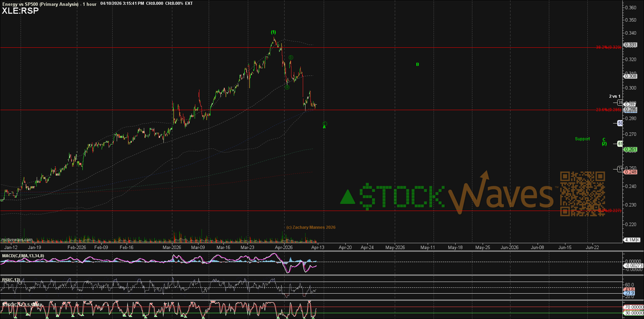Select the 50 retracement level marker
644x319 pixels.
click(x=620, y=123)
